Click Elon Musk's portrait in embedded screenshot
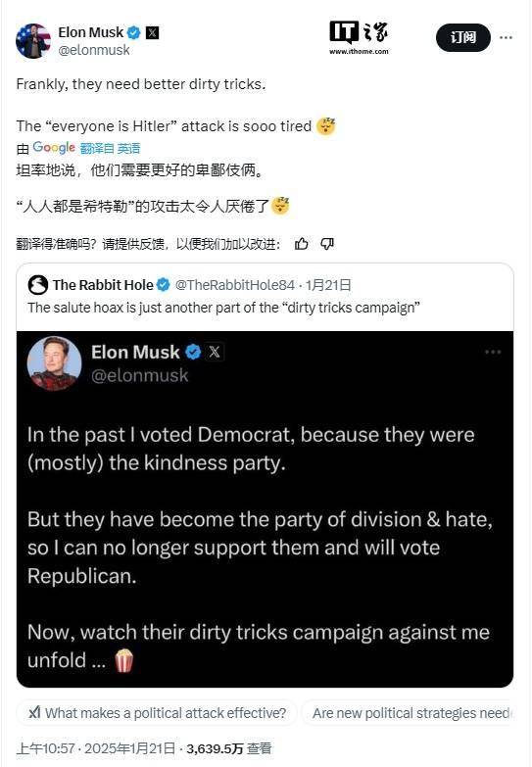Screen dimensions: 532x767 click(54, 363)
